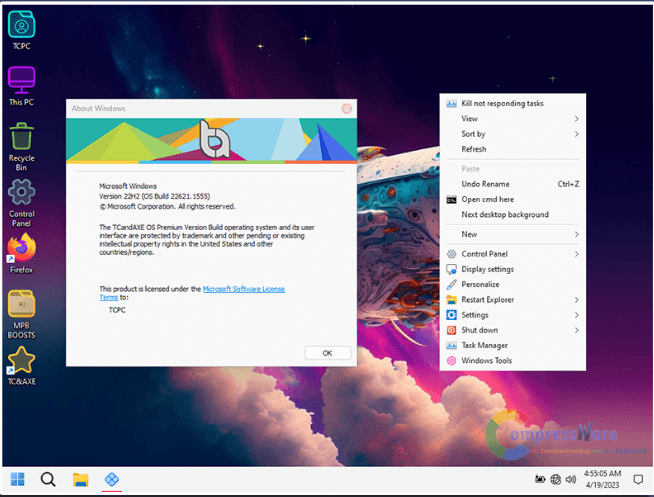The width and height of the screenshot is (654, 497).
Task: Click the red Shut down icon
Action: pyautogui.click(x=451, y=330)
